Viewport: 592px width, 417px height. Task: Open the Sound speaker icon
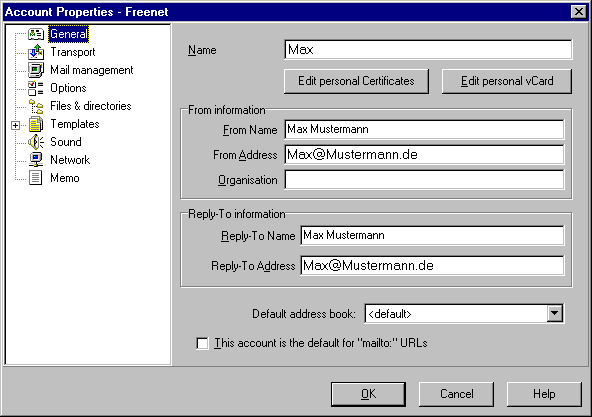[x=36, y=142]
